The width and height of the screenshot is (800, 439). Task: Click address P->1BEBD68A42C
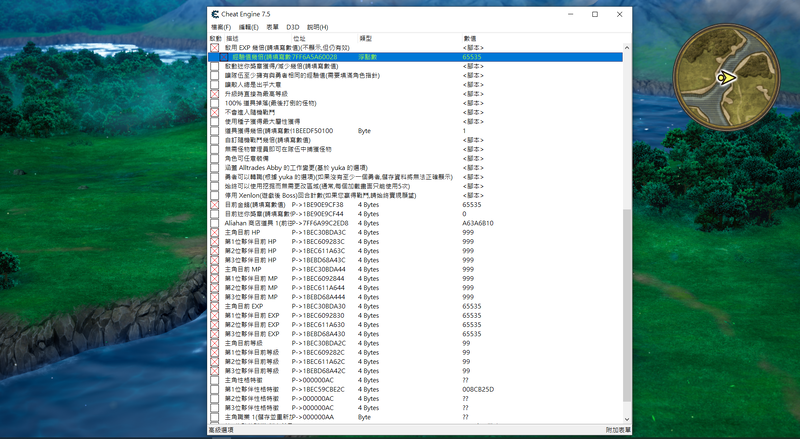click(x=318, y=371)
